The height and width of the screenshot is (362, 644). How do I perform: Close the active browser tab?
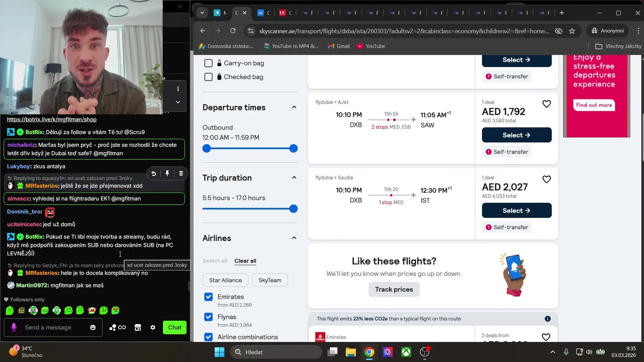click(245, 13)
